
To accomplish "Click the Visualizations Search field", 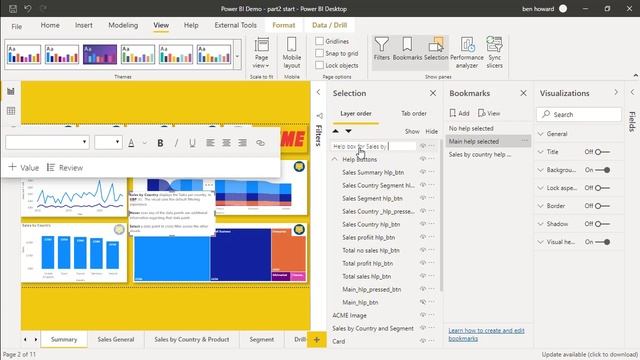I will (579, 115).
